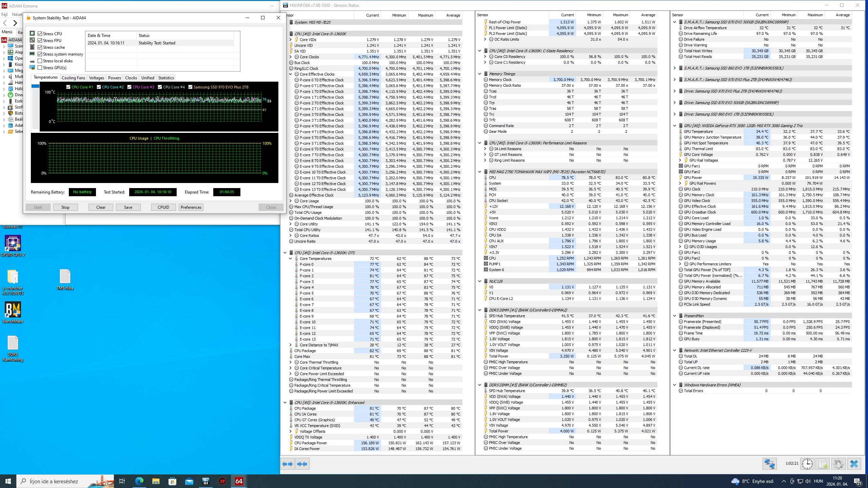Enable Stress GPU(s) checkbox
The width and height of the screenshot is (868, 488).
pyautogui.click(x=40, y=68)
